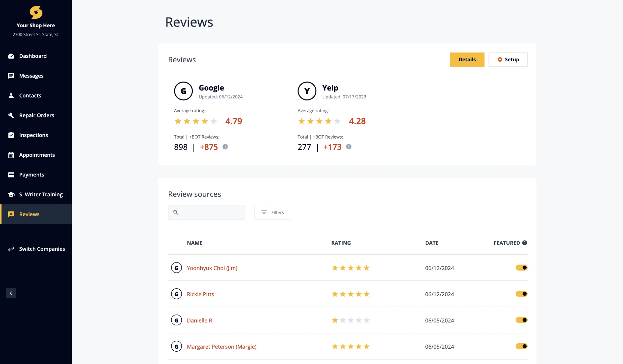
Task: Click Yelp's Updated: 07/17/2023 text
Action: pyautogui.click(x=344, y=97)
